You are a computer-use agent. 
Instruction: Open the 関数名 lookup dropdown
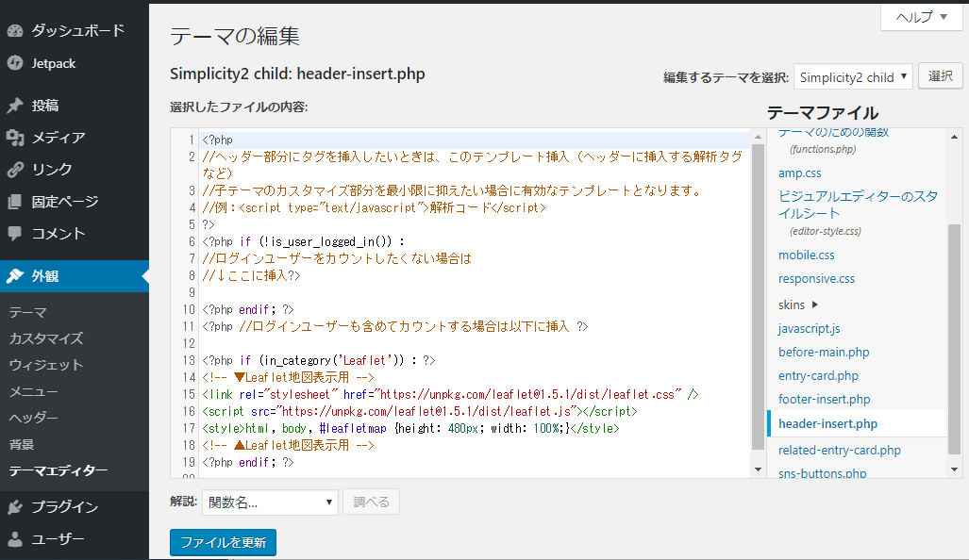coord(270,502)
